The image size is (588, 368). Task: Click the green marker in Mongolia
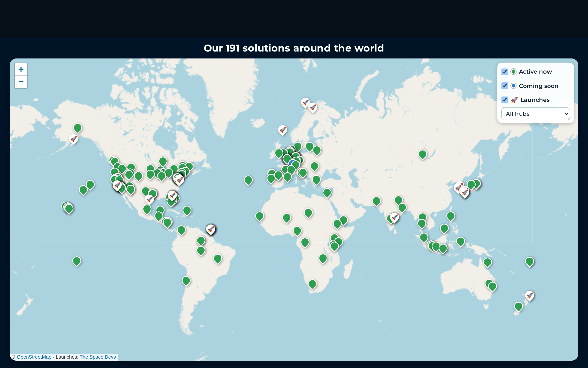pos(423,155)
